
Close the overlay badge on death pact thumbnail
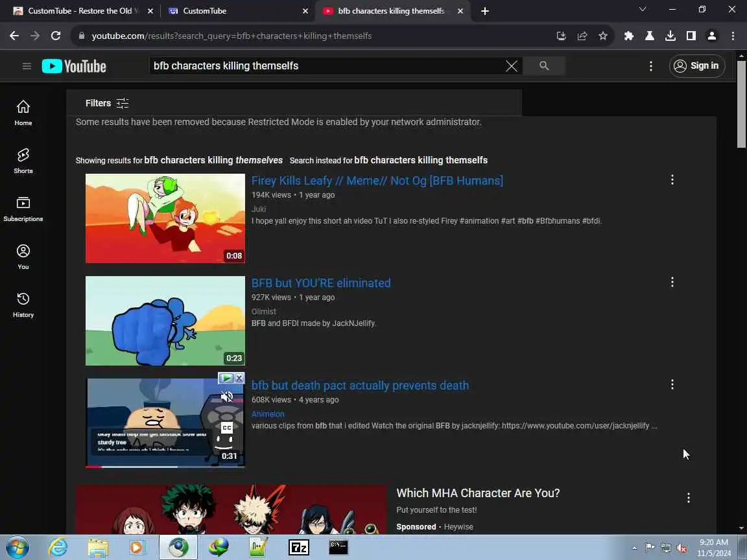(x=239, y=378)
